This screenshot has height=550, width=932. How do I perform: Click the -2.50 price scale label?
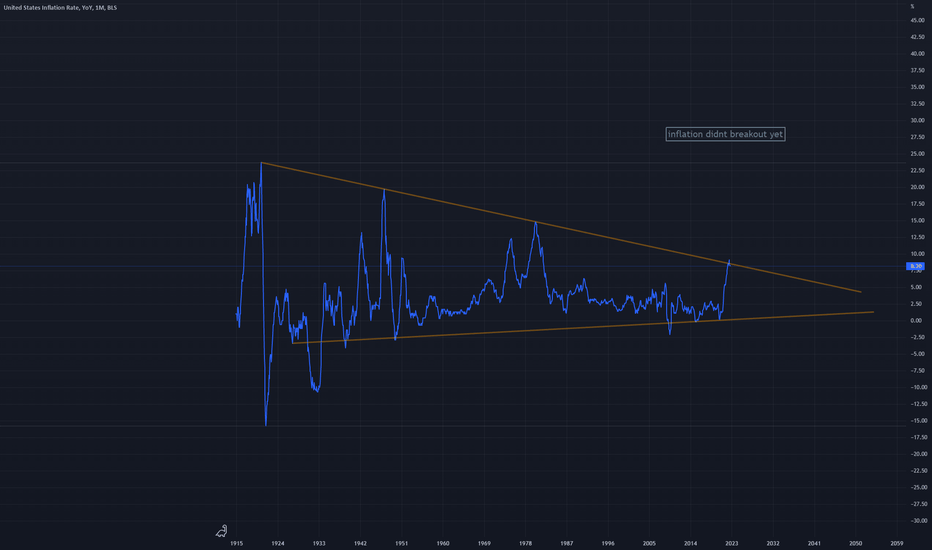[x=917, y=337]
